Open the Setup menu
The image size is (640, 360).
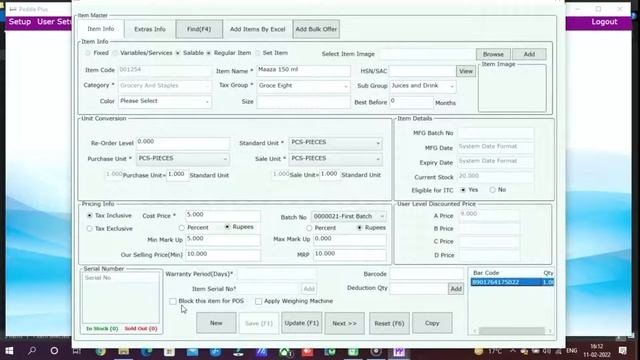[20, 22]
